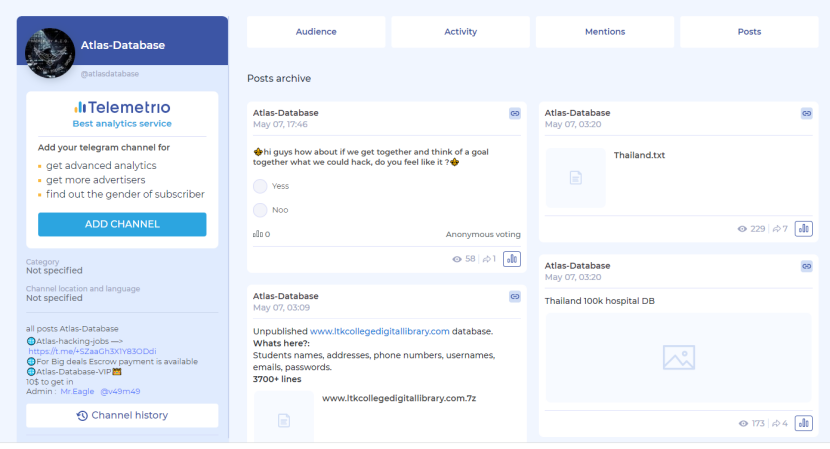Switch to the Activity tab
The image size is (830, 449).
coord(461,32)
